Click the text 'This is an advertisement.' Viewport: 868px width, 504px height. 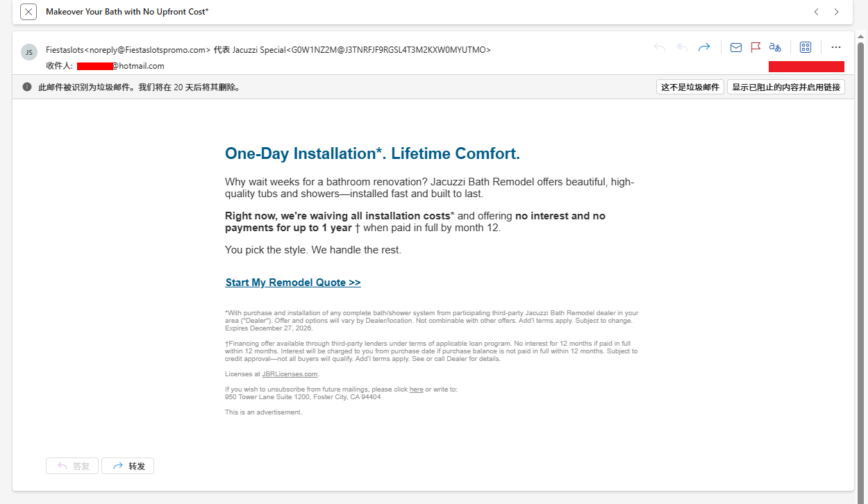263,412
